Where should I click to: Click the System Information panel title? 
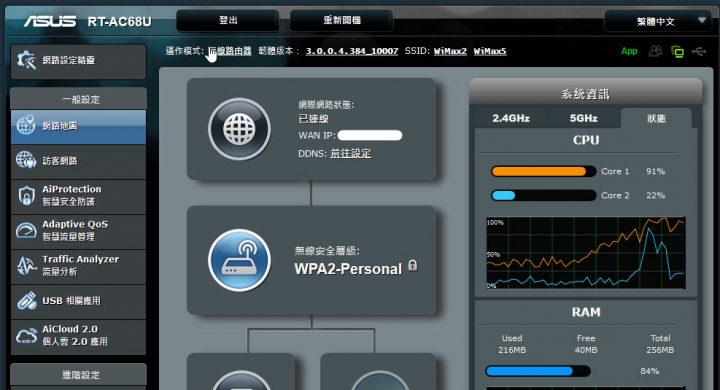click(585, 94)
